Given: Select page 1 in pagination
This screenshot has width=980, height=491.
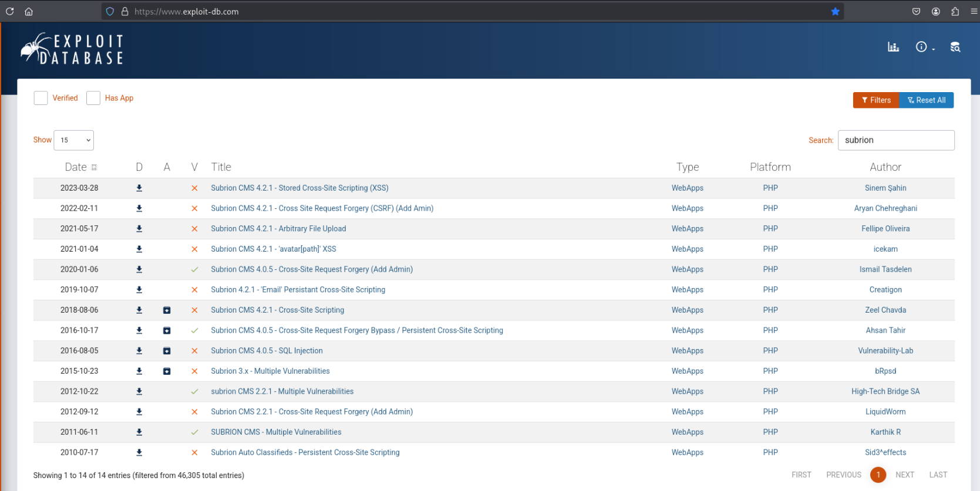Looking at the screenshot, I should [x=878, y=475].
